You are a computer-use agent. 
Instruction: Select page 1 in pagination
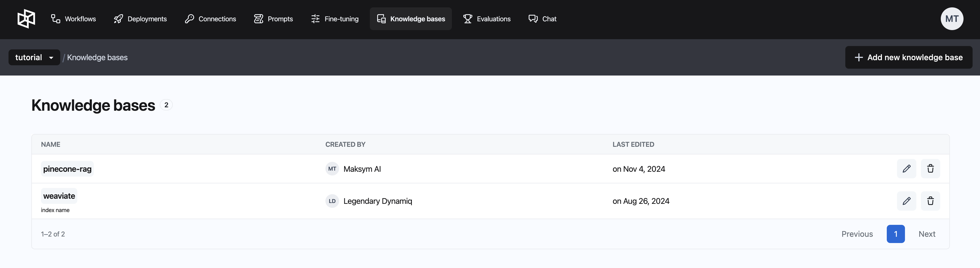click(896, 234)
